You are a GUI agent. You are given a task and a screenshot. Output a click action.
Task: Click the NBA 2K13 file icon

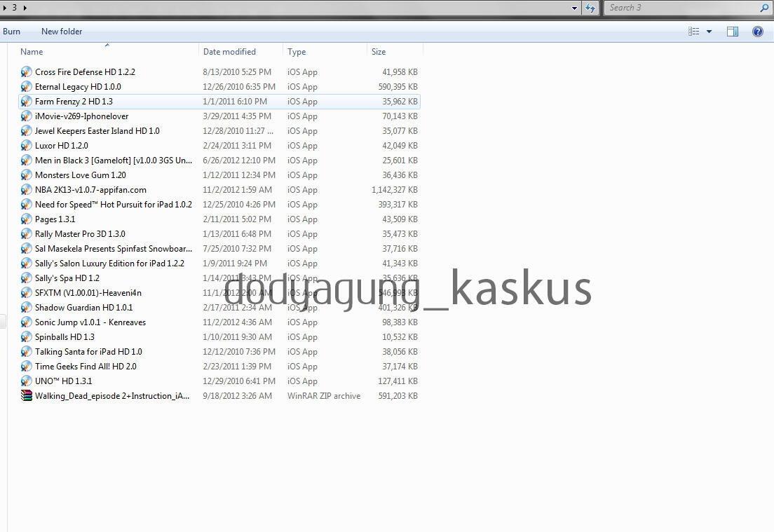pyautogui.click(x=26, y=190)
